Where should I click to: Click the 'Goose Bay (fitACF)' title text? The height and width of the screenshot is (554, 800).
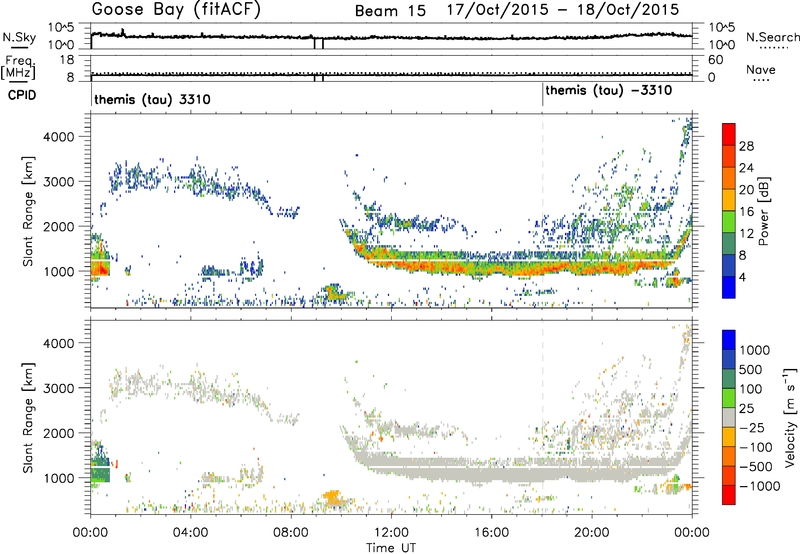[x=176, y=10]
